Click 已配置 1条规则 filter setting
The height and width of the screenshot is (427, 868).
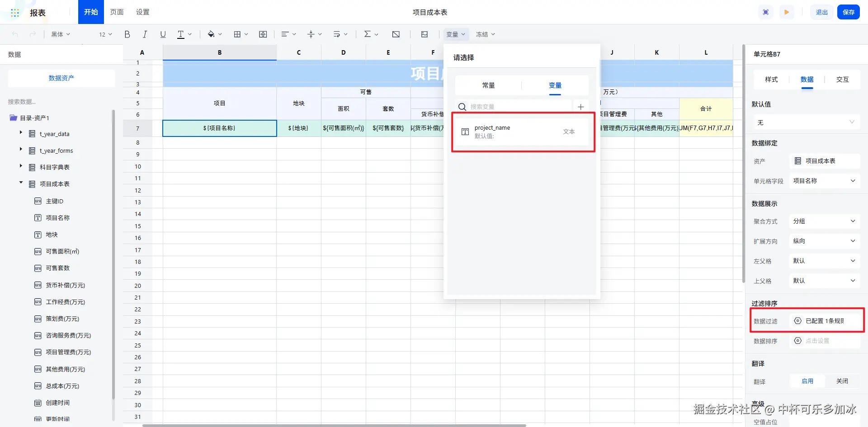tap(825, 321)
